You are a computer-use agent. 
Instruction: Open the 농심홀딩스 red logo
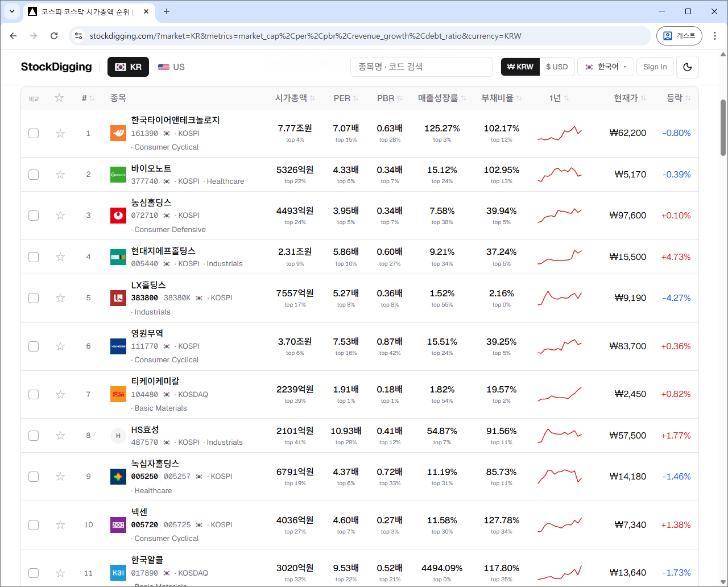[x=118, y=216]
